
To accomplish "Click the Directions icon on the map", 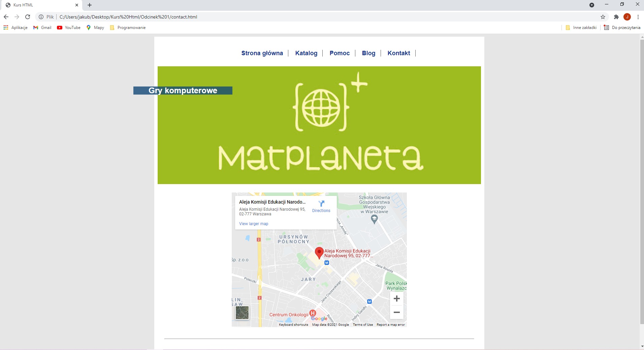I will tap(321, 204).
